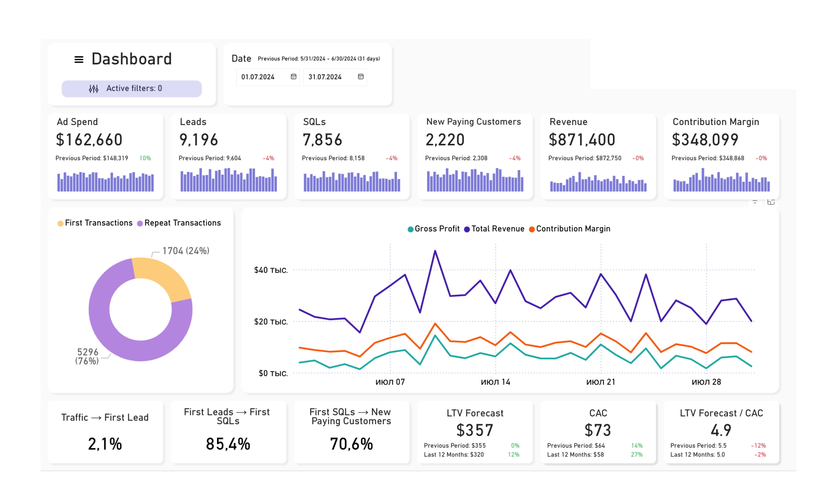Click Previous Period: $872,750 in Revenue
Screen dimensions: 830x504
coord(585,158)
